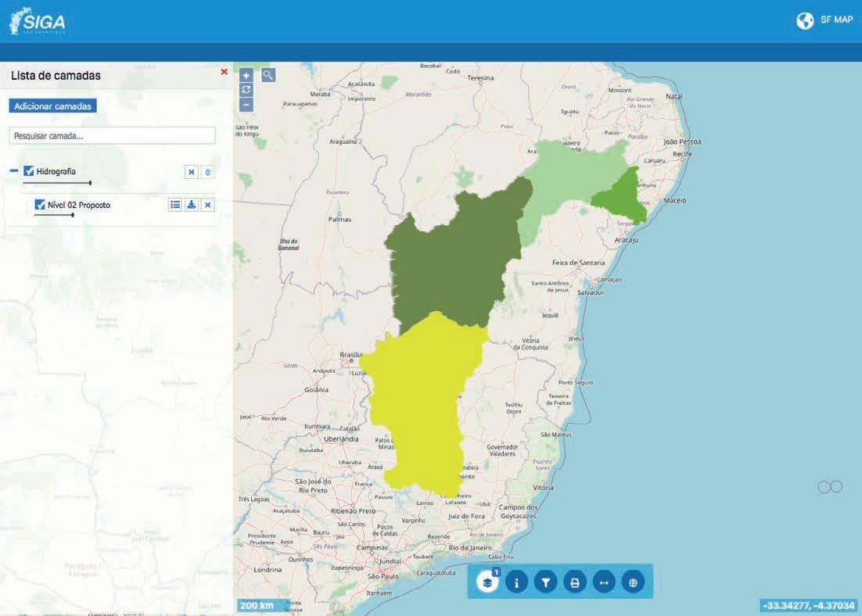The image size is (862, 616).
Task: Uncheck Nível 02 Proposto layer checkbox
Action: [x=40, y=204]
